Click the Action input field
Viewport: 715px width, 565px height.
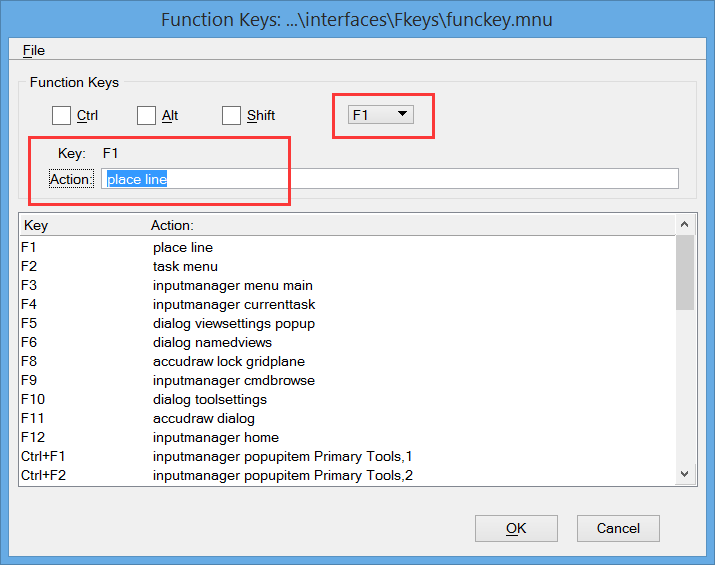coord(390,179)
